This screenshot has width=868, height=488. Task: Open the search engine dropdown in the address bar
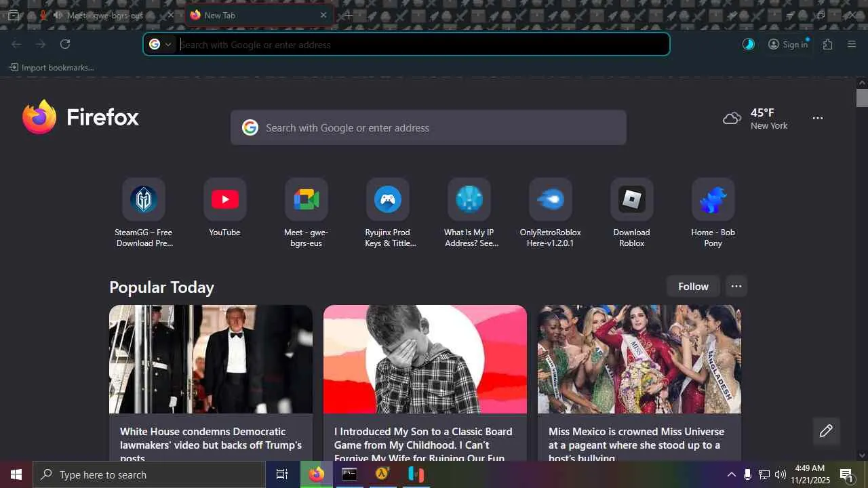pyautogui.click(x=161, y=44)
